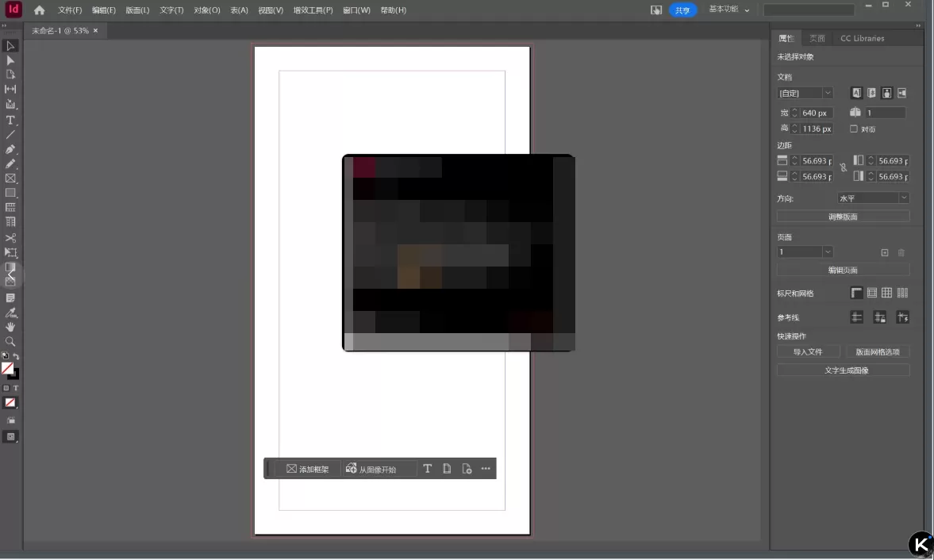Click the 导入文件 button
The width and height of the screenshot is (934, 560).
click(x=808, y=351)
